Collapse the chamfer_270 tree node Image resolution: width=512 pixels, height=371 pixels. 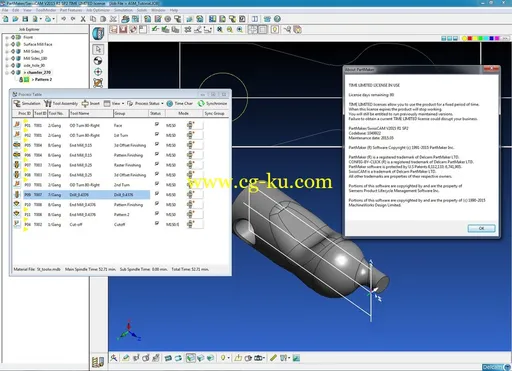coord(7,72)
